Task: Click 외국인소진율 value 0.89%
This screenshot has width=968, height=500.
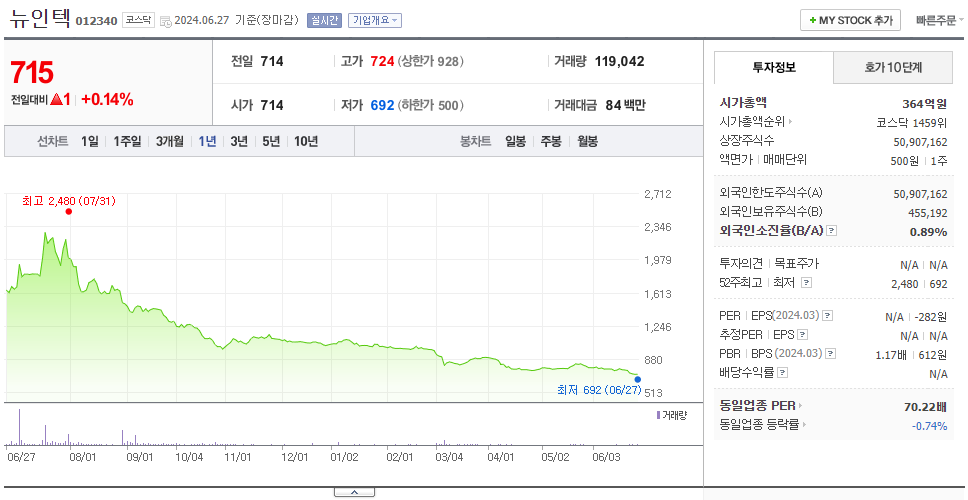Action: (x=928, y=232)
